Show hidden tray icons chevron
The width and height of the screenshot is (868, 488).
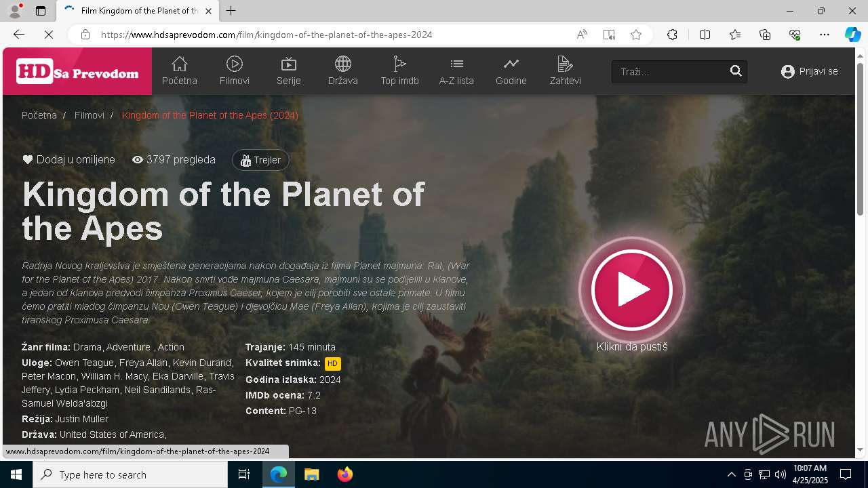731,474
